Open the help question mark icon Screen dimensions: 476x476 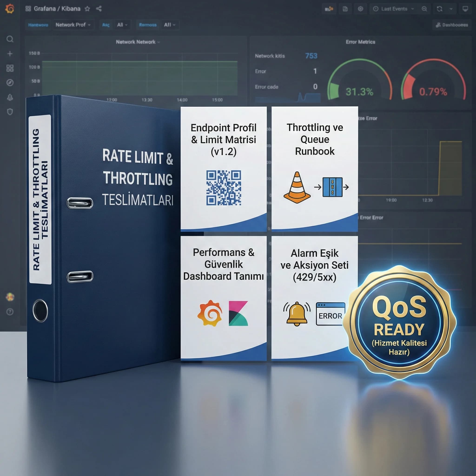tap(10, 312)
